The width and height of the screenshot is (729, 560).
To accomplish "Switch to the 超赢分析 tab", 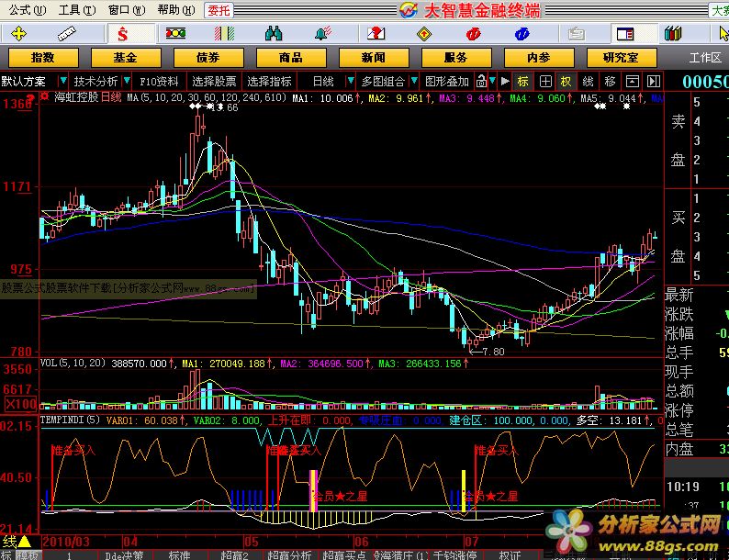I will coord(289,555).
